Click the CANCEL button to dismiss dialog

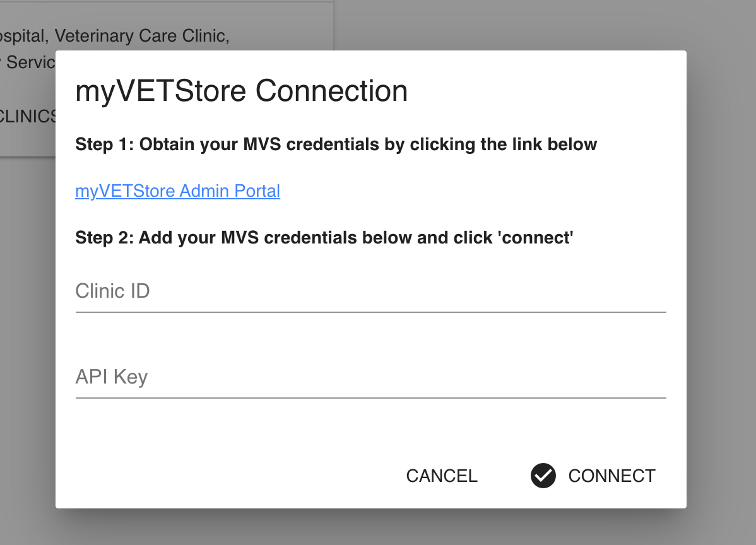[x=442, y=476]
